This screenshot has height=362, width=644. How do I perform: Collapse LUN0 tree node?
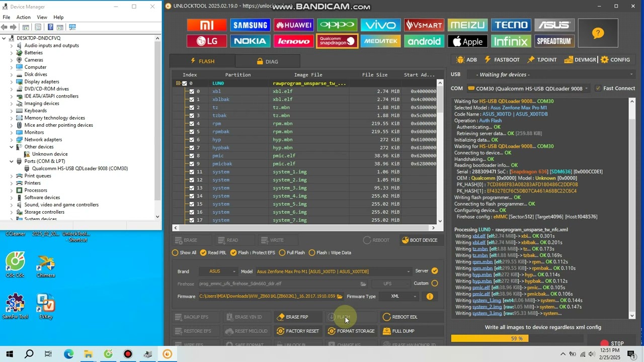[x=178, y=83]
